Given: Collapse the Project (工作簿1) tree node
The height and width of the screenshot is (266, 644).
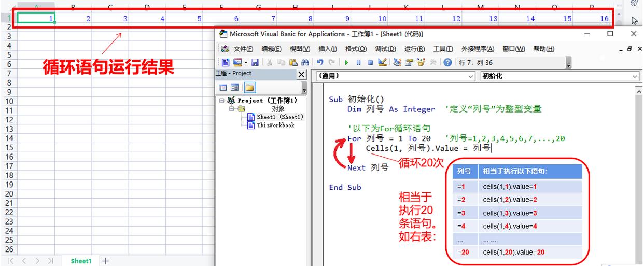Looking at the screenshot, I should pyautogui.click(x=222, y=101).
